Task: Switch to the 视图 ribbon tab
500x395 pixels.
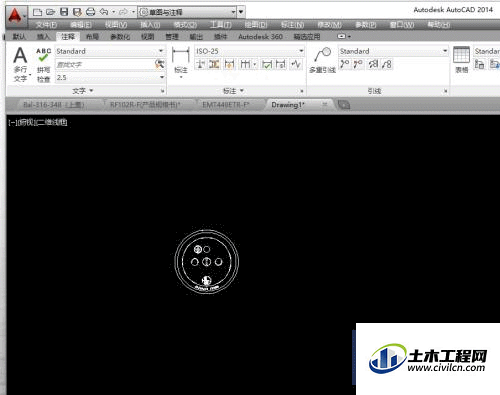Action: (x=147, y=37)
